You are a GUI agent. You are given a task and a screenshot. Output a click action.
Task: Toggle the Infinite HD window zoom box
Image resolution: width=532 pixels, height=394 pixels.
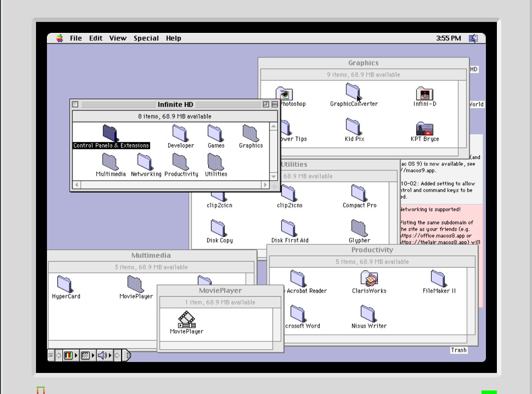(266, 104)
